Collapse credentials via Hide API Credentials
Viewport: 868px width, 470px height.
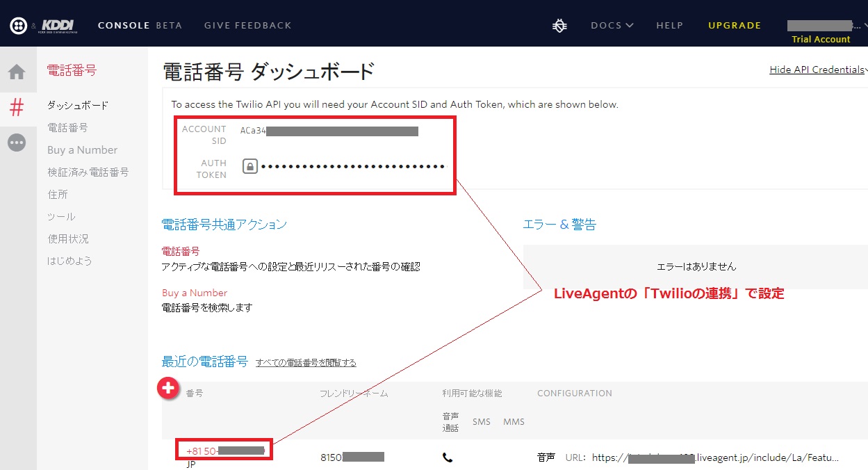pos(817,70)
